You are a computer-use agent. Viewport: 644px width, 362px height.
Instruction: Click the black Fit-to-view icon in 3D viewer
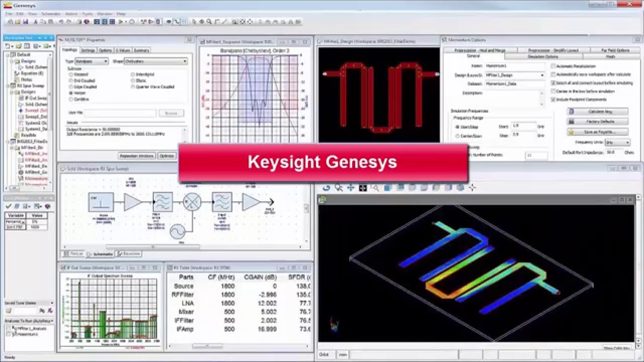(x=363, y=188)
